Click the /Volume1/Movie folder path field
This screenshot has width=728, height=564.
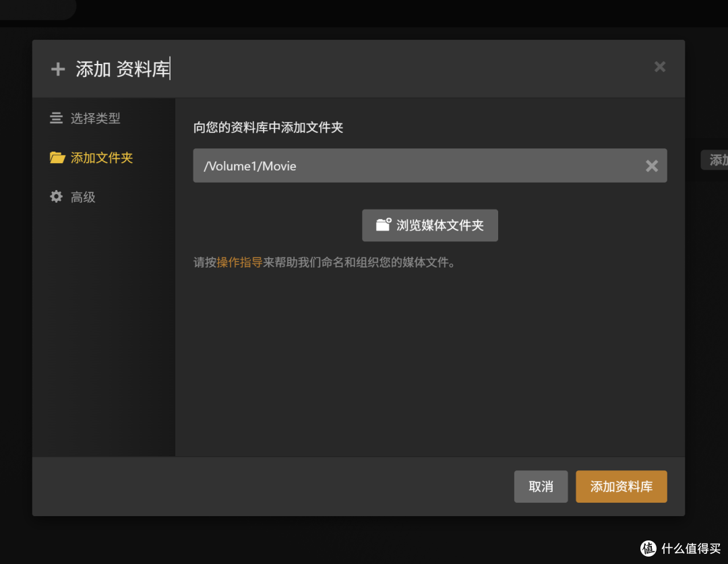click(x=430, y=166)
